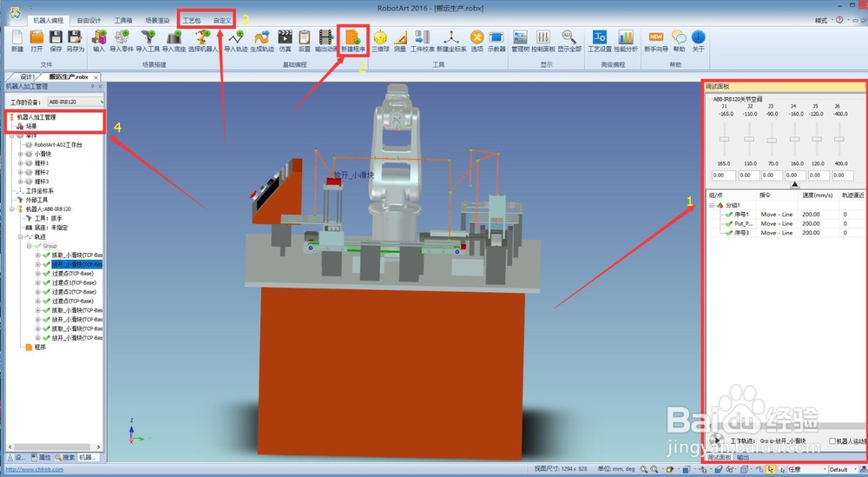Click 生成轨迹 generate trajectory icon
868x477 pixels.
(262, 41)
